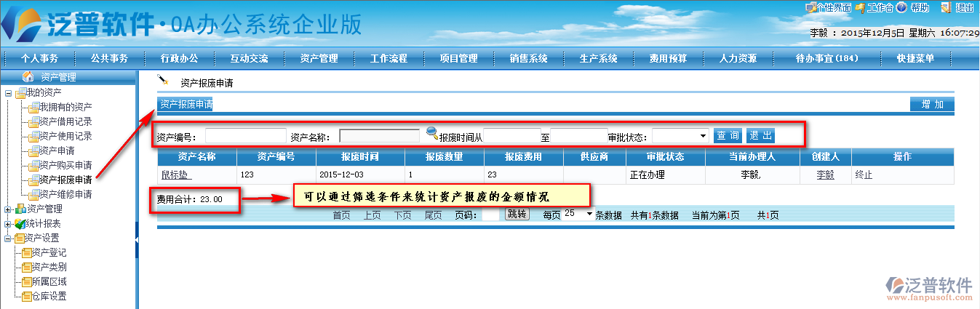Click the 增加 button
Viewport: 980px width, 309px height.
click(x=932, y=105)
